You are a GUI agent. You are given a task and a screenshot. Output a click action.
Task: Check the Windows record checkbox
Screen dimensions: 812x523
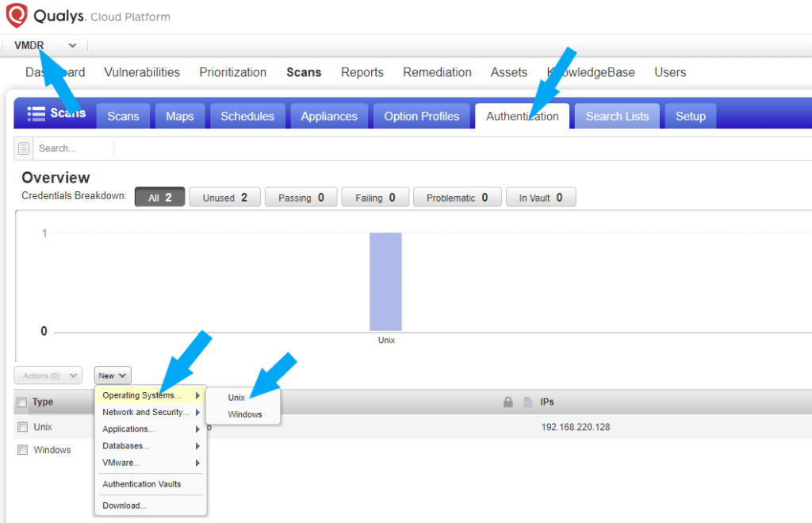tap(22, 450)
